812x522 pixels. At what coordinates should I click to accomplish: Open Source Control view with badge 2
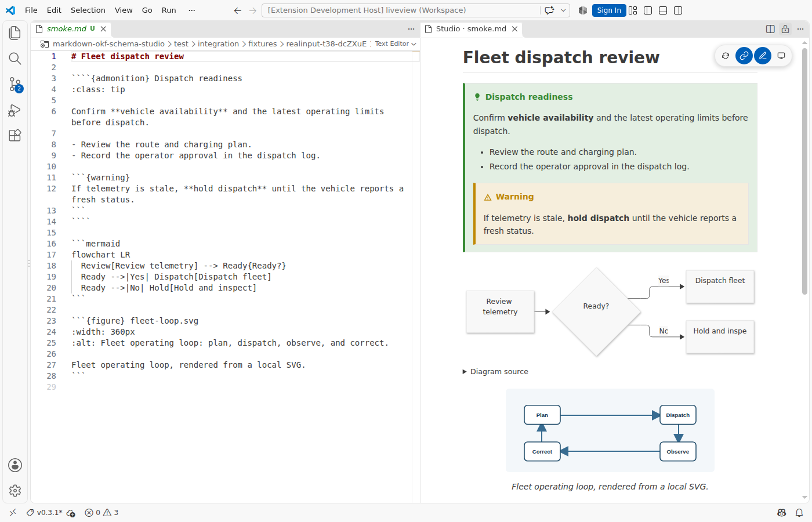[x=15, y=85]
